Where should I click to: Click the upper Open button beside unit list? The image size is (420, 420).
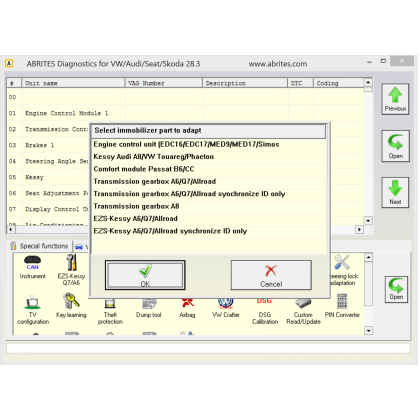[x=395, y=146]
